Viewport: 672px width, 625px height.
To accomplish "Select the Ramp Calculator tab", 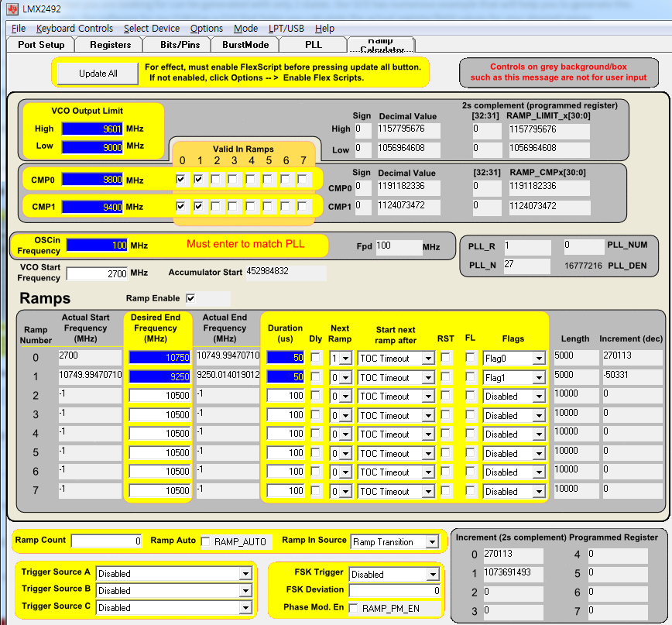I will [x=381, y=45].
